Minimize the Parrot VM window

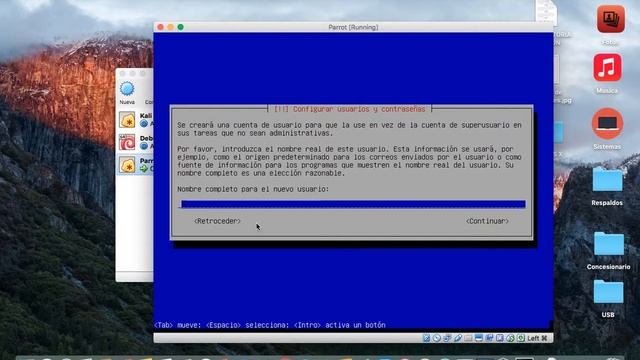pos(171,27)
